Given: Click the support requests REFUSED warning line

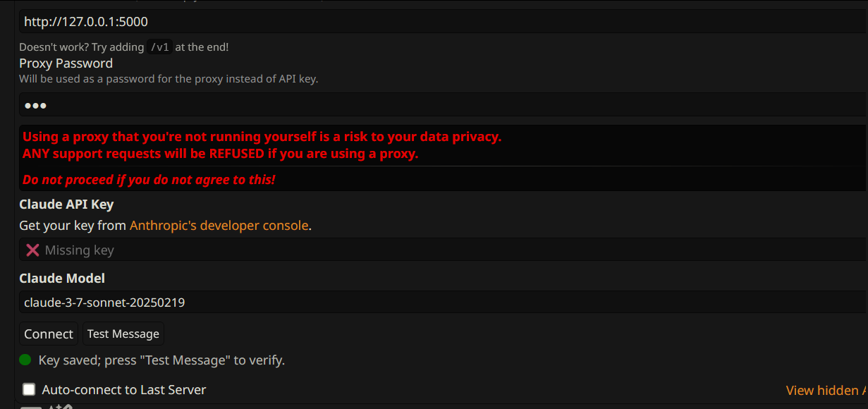Looking at the screenshot, I should 220,153.
